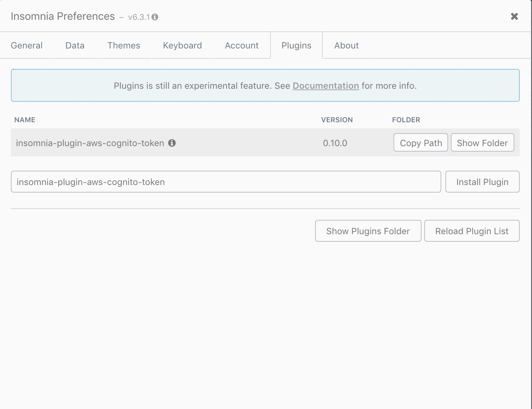Focus the plugin name input field
Screen dimensions: 532x409
(x=226, y=182)
